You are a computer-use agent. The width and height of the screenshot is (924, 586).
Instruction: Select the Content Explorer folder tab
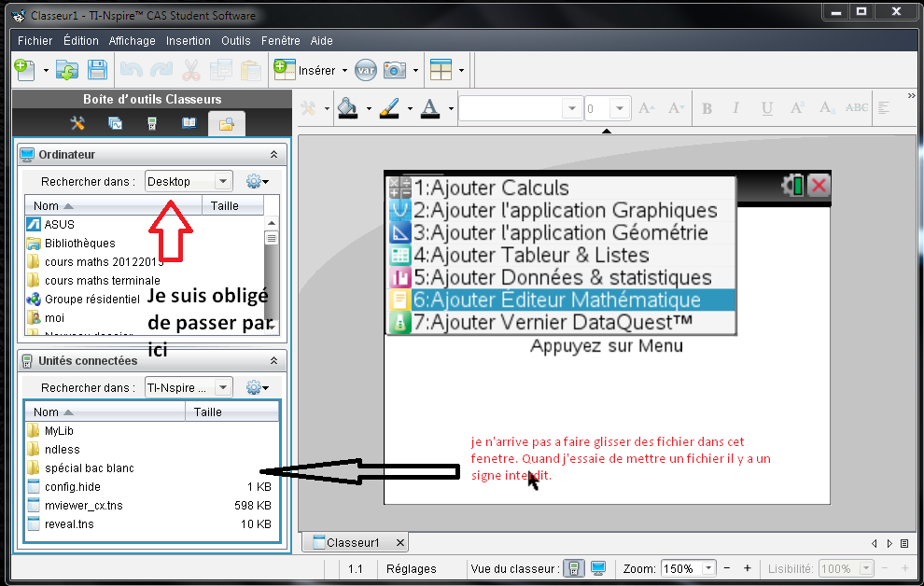pyautogui.click(x=227, y=124)
